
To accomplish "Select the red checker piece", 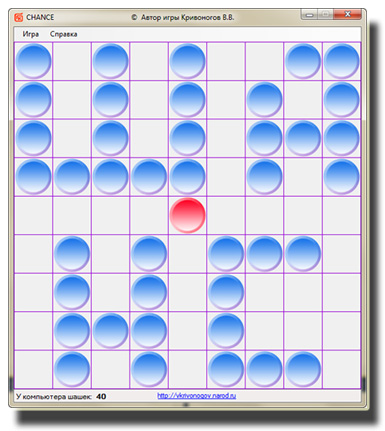I will (187, 215).
